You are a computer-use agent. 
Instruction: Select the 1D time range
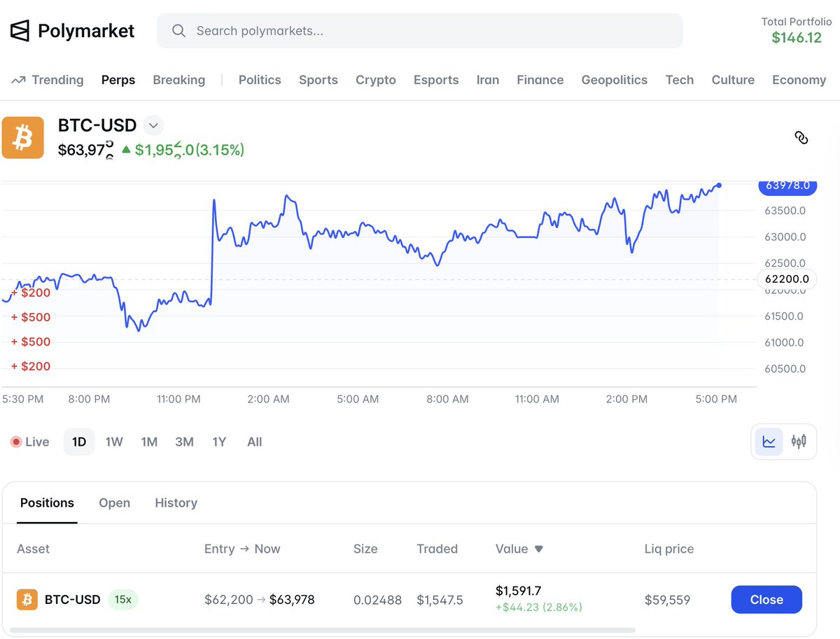point(79,442)
